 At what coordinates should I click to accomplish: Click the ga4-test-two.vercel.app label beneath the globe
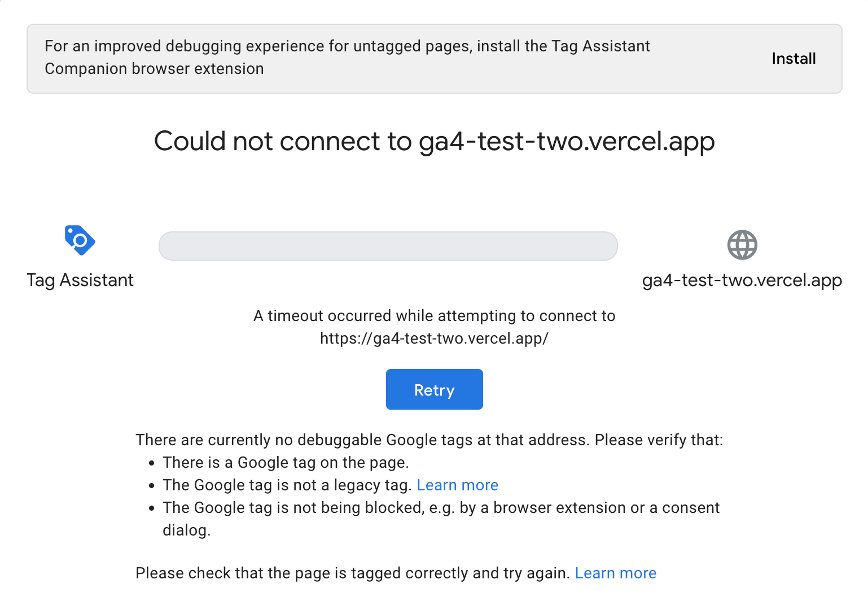pyautogui.click(x=742, y=280)
